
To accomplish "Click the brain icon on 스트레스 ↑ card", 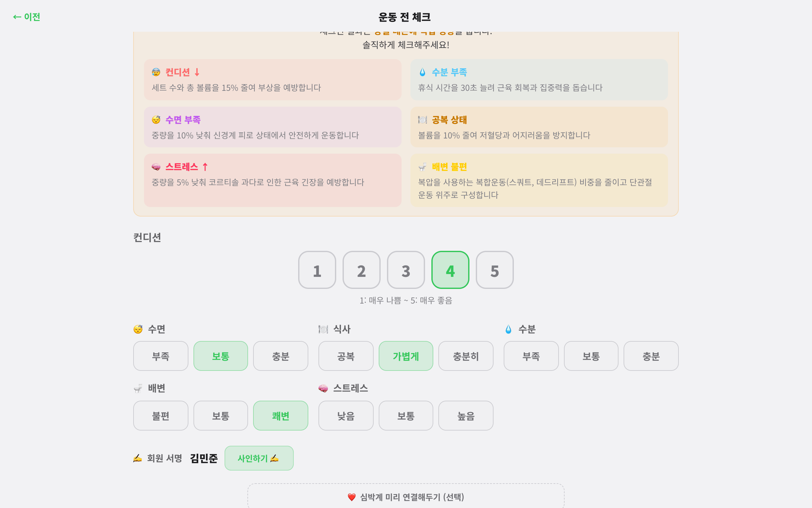I will [156, 167].
